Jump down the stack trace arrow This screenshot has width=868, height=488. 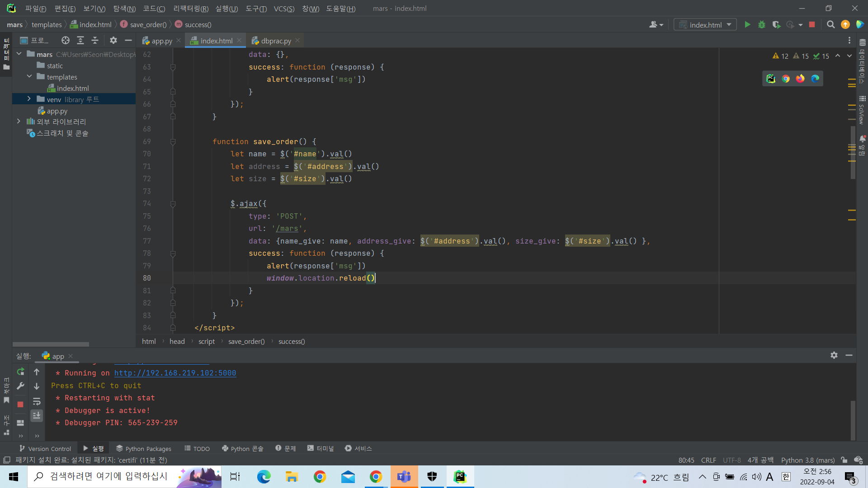pos(37,386)
